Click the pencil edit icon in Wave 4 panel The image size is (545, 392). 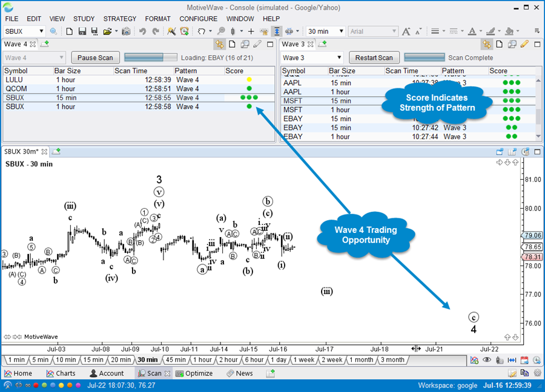pos(257,44)
